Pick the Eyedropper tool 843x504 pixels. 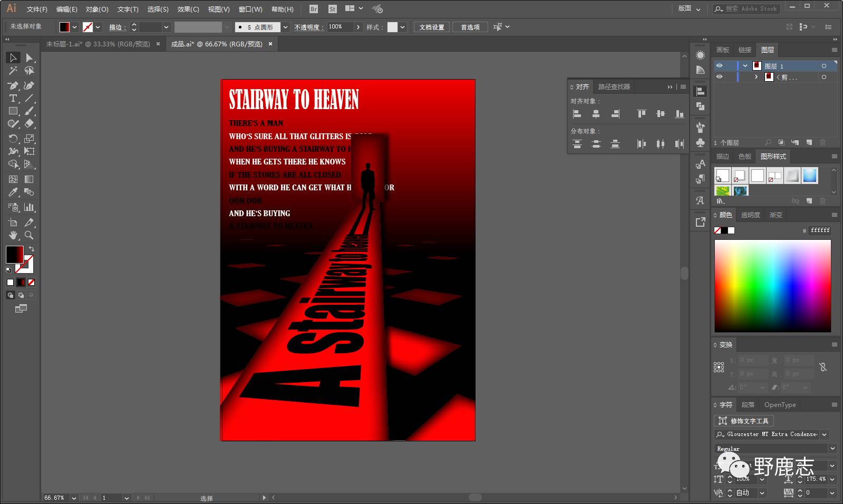pyautogui.click(x=13, y=192)
